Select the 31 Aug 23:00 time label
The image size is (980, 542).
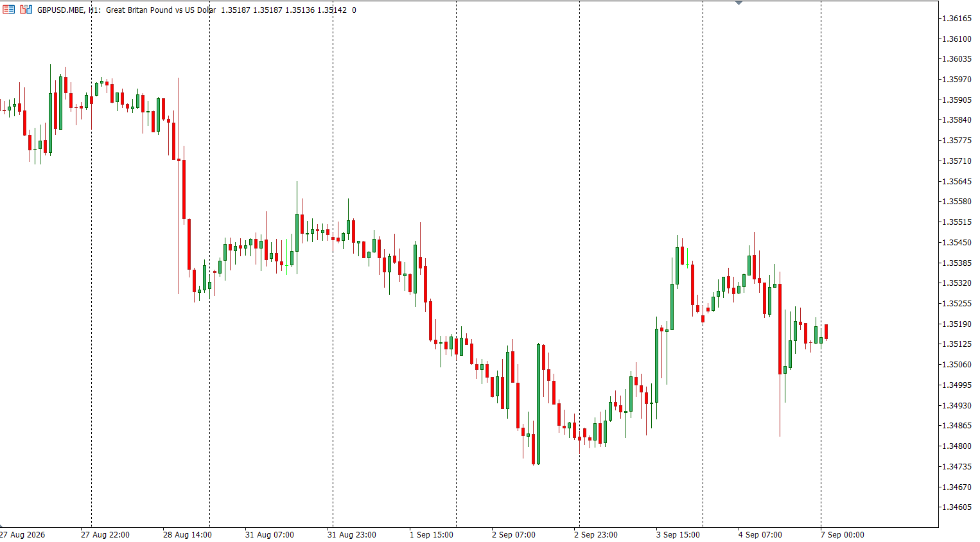(x=351, y=535)
